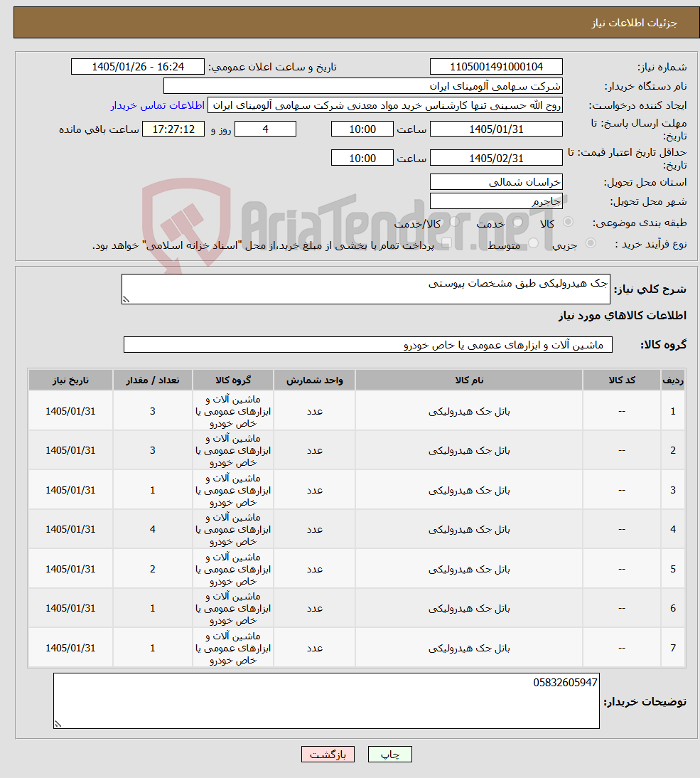Click the شهر محل تحویل field
Viewport: 700px width, 778px height.
(496, 201)
